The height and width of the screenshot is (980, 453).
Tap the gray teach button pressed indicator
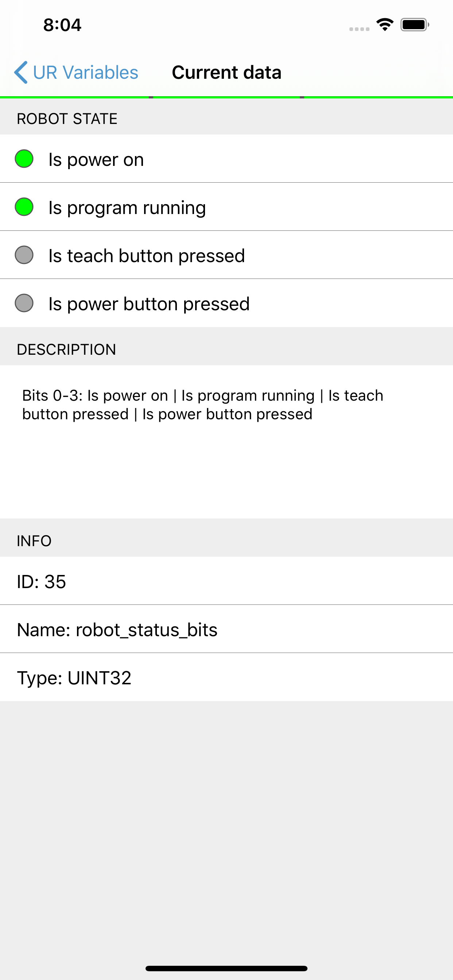click(24, 255)
